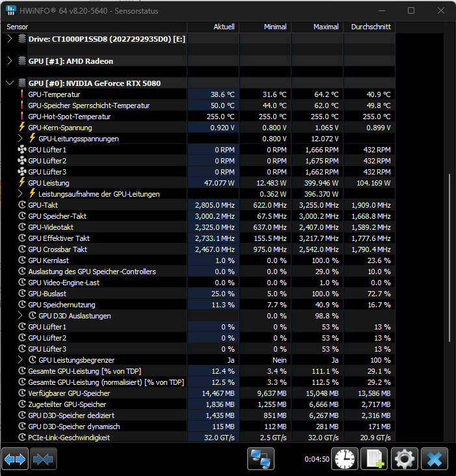
Task: Select the GPU Effektiver Takt row label
Action: click(59, 238)
